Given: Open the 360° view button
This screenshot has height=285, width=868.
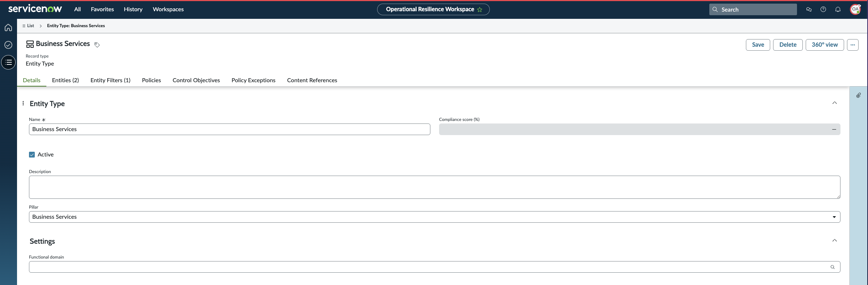Looking at the screenshot, I should click(825, 45).
